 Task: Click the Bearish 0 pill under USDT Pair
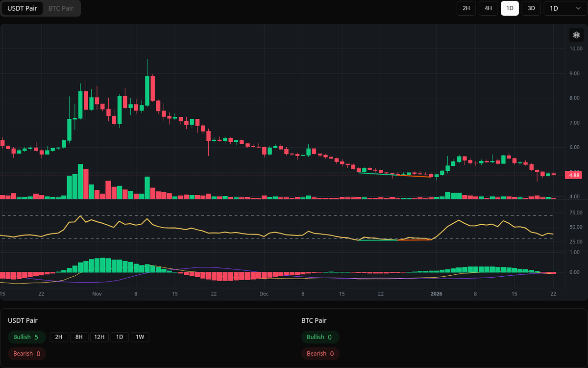(26, 353)
